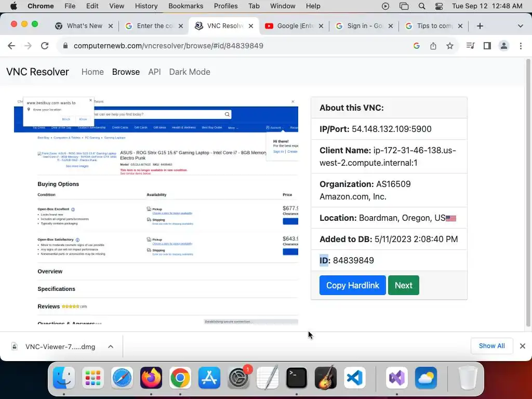Open the API page link
Image resolution: width=532 pixels, height=399 pixels.
pos(154,72)
